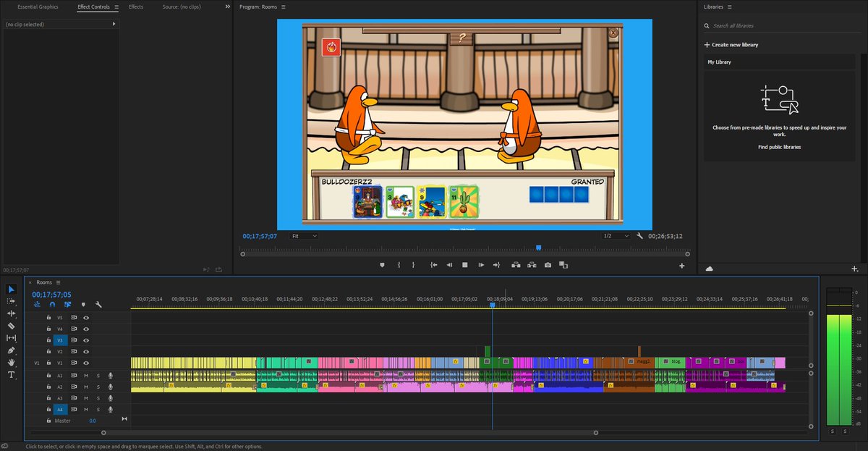
Task: Toggle V3 track output eye
Action: pyautogui.click(x=85, y=340)
